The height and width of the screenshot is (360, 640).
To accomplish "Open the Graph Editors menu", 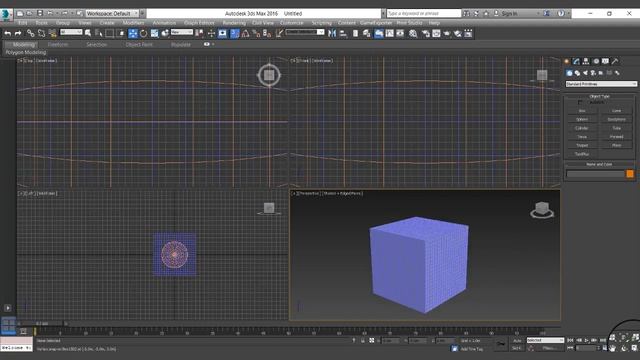I will tap(199, 23).
